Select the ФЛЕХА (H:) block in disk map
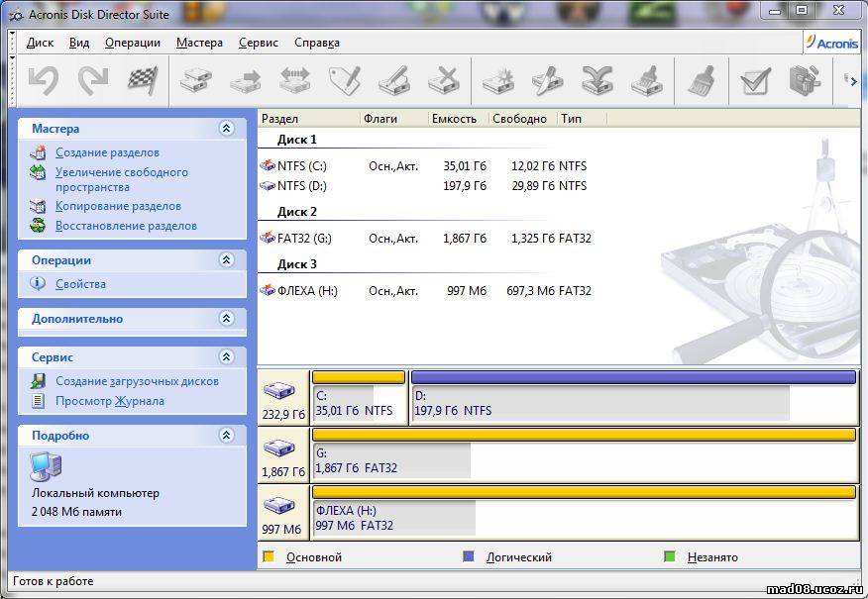Viewport: 868px width, 599px height. 585,512
